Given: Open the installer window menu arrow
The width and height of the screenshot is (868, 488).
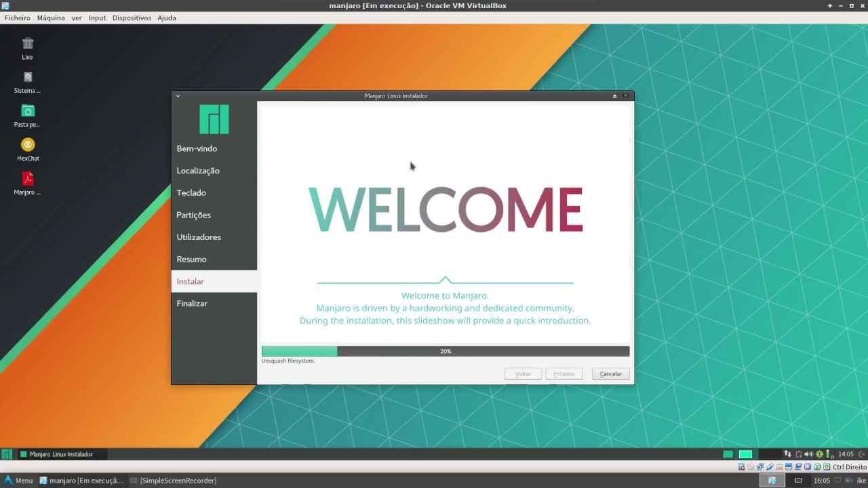Looking at the screenshot, I should point(178,96).
